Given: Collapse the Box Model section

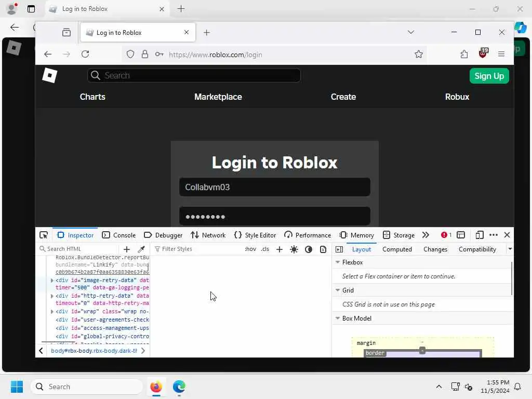Looking at the screenshot, I should click(x=338, y=318).
